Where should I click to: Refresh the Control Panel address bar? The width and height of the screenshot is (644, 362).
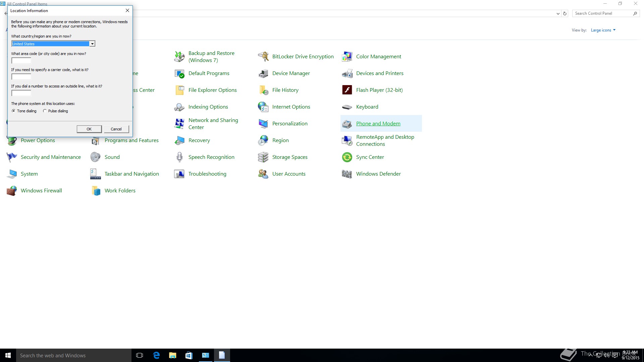(565, 14)
